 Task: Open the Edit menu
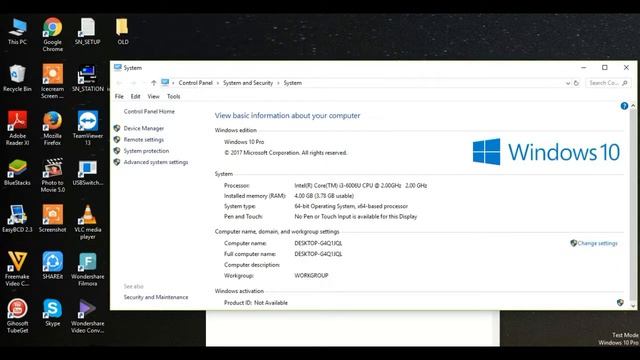[x=136, y=96]
